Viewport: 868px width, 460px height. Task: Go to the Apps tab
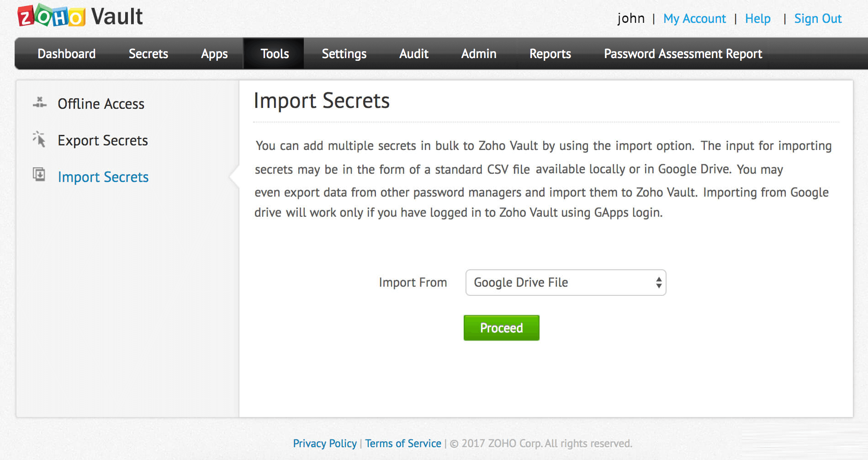214,54
